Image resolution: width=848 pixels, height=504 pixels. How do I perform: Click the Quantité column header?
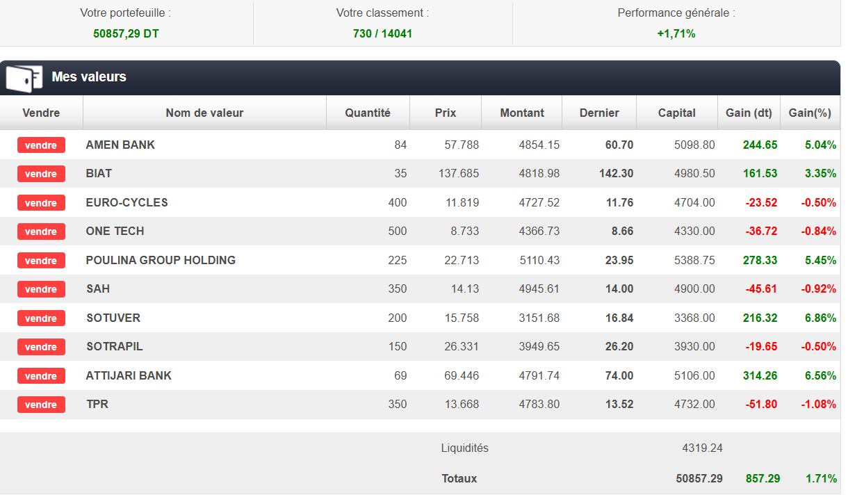tap(368, 113)
